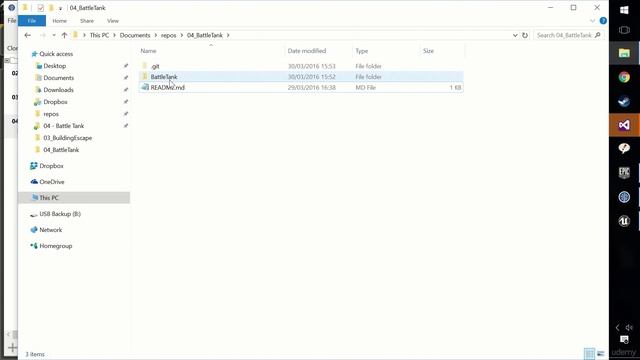Image resolution: width=640 pixels, height=360 pixels.
Task: Click the New folder quick access icon
Action: point(51,8)
